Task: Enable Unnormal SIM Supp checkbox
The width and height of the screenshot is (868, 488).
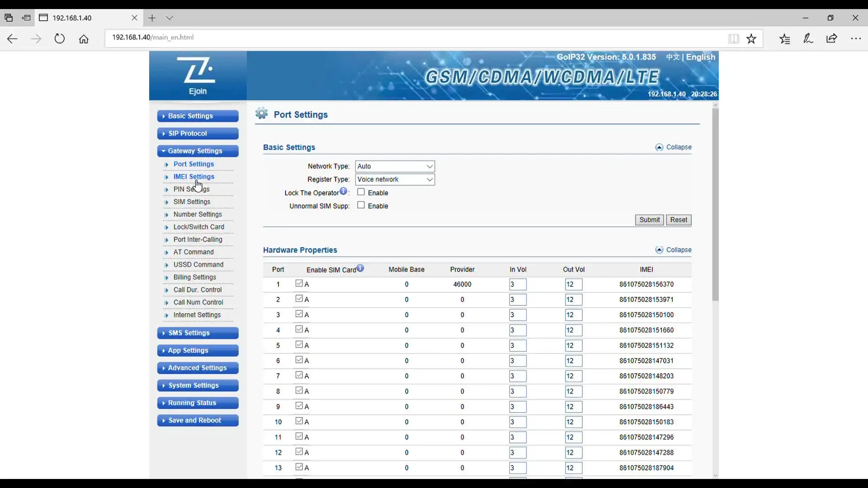Action: coord(361,205)
